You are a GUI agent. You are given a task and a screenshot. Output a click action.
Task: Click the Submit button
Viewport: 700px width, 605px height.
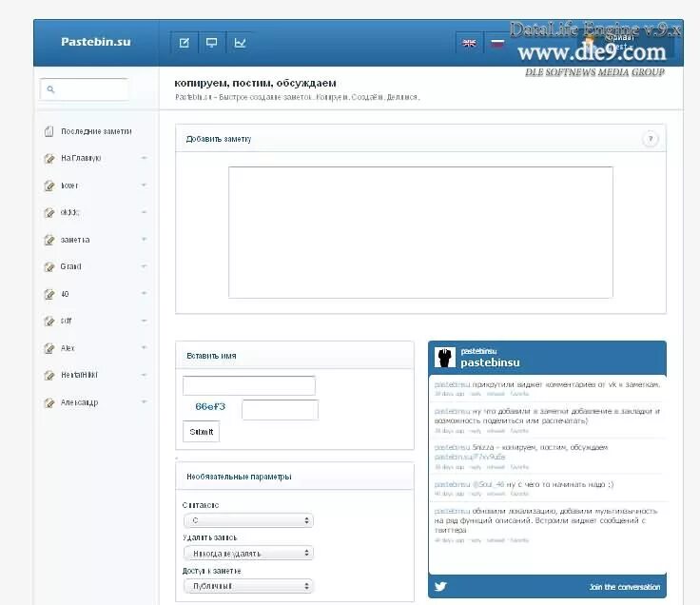(201, 432)
